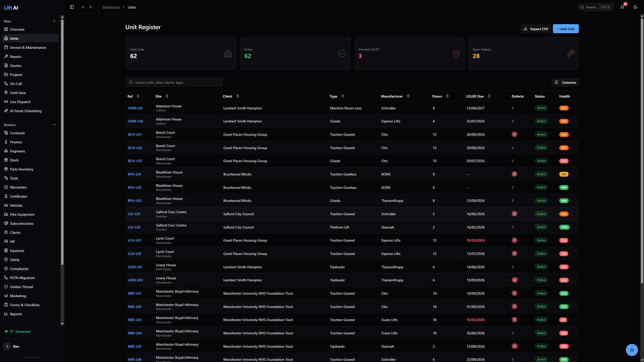Click the Total Units building icon
Viewport: 644px width, 362px height.
coord(228,54)
